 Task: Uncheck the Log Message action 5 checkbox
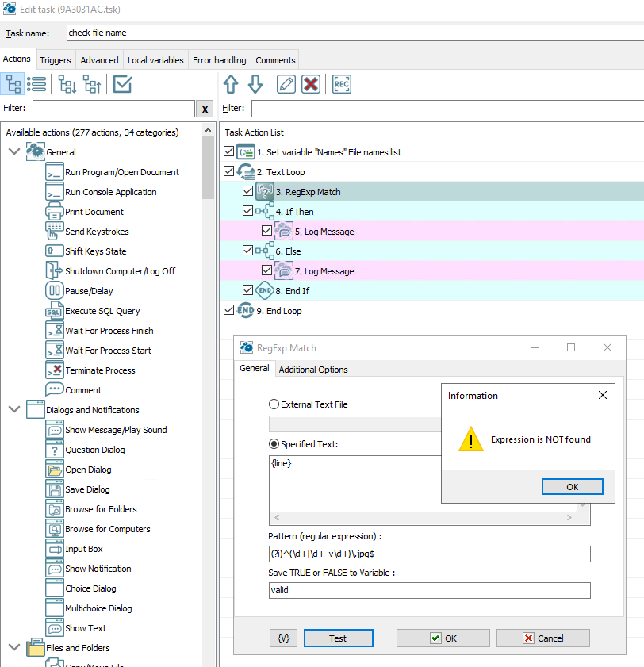point(267,230)
